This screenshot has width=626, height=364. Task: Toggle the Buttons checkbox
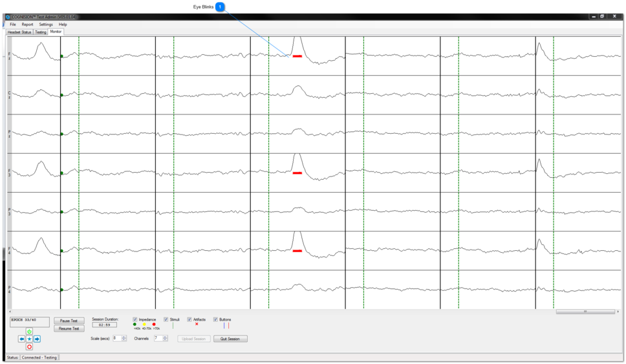(216, 319)
